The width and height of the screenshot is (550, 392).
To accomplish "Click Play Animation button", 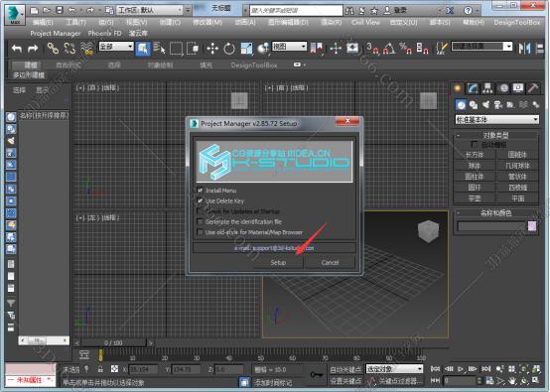I will pos(461,368).
